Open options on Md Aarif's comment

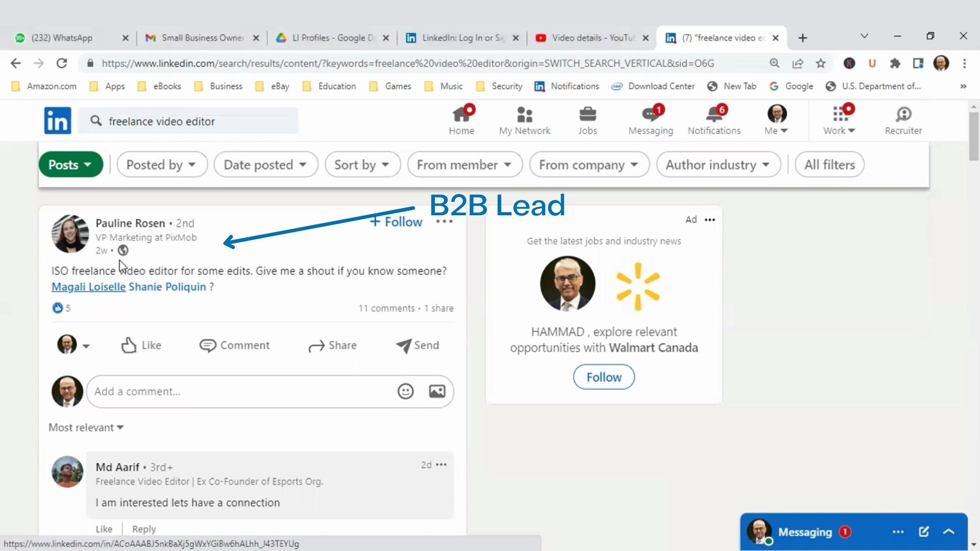(442, 464)
